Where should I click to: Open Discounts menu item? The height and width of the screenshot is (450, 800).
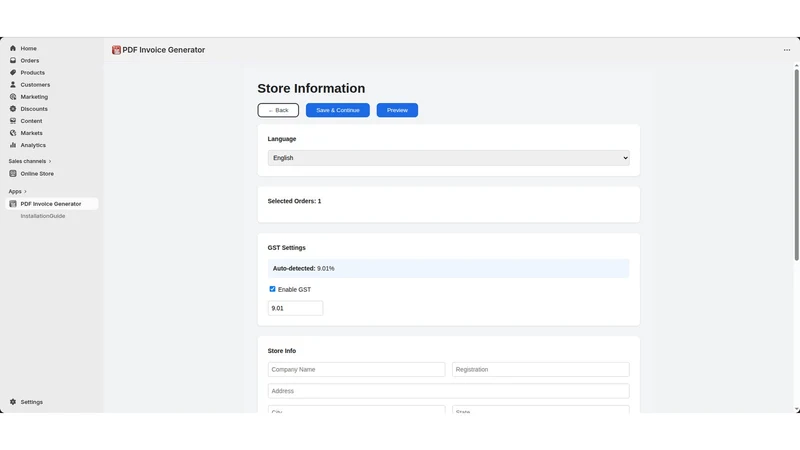(34, 109)
